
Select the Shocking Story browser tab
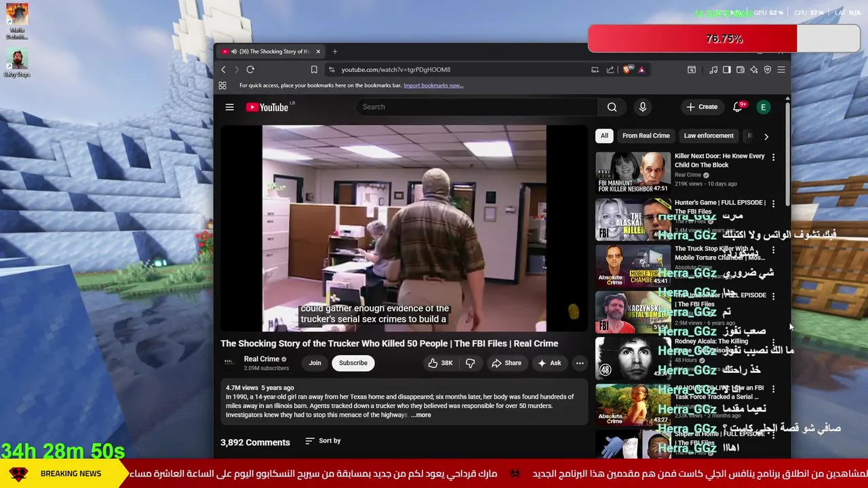tap(271, 52)
